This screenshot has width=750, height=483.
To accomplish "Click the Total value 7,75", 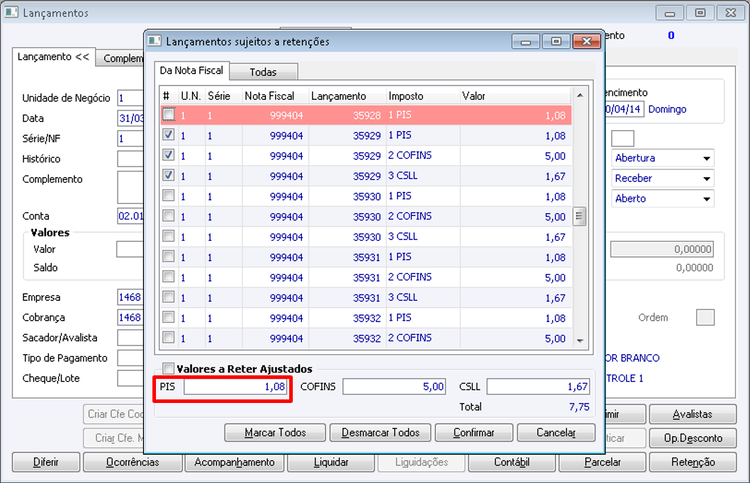I will tap(579, 407).
